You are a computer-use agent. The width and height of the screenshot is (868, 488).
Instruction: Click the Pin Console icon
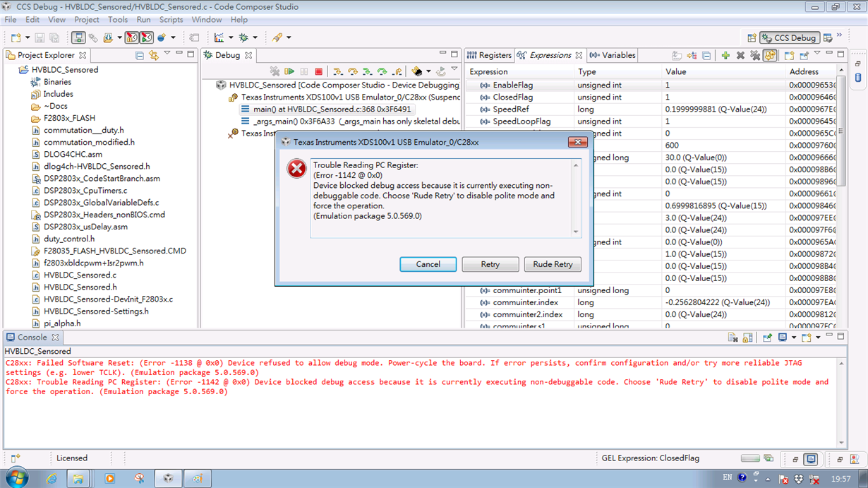coord(767,338)
